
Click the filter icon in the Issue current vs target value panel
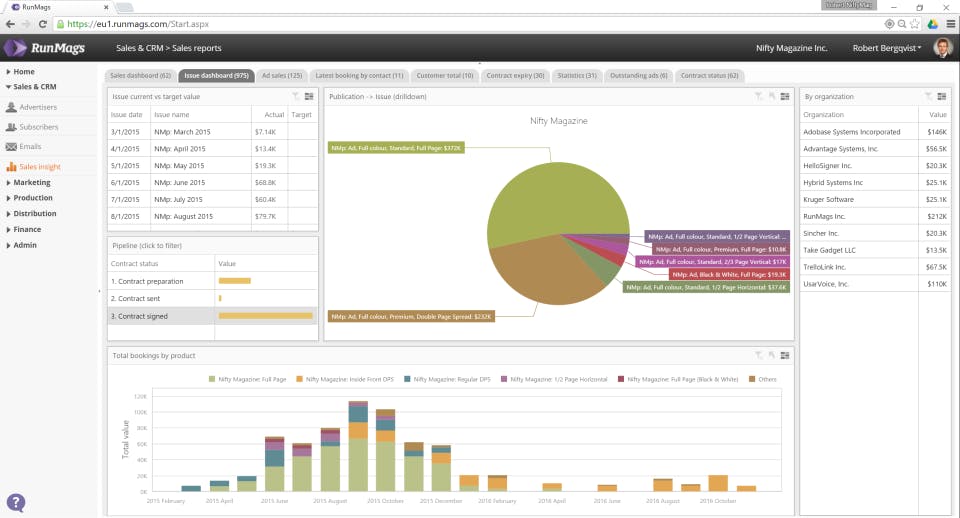(x=296, y=96)
